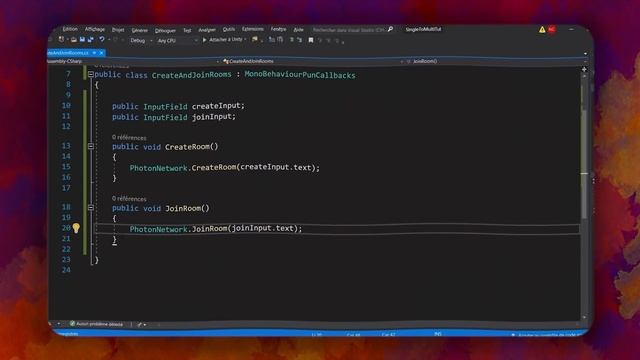Collapse the CreateRoom() method block

[91, 146]
